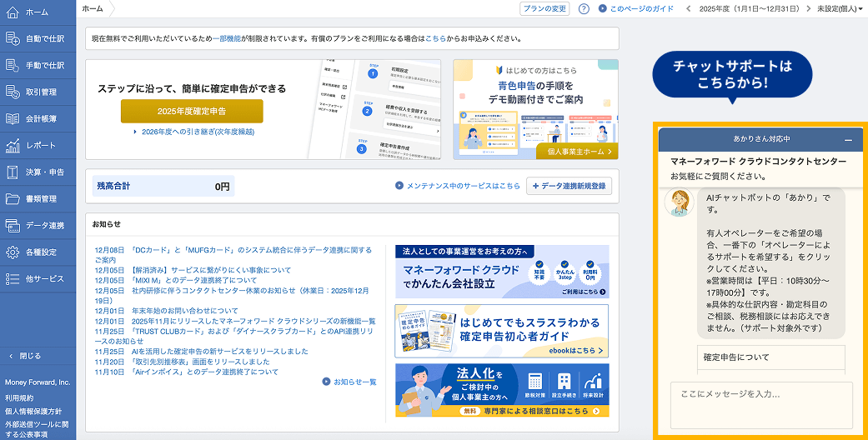Open the 決算・申告 menu
Viewport: 868px width, 440px height.
pyautogui.click(x=45, y=172)
